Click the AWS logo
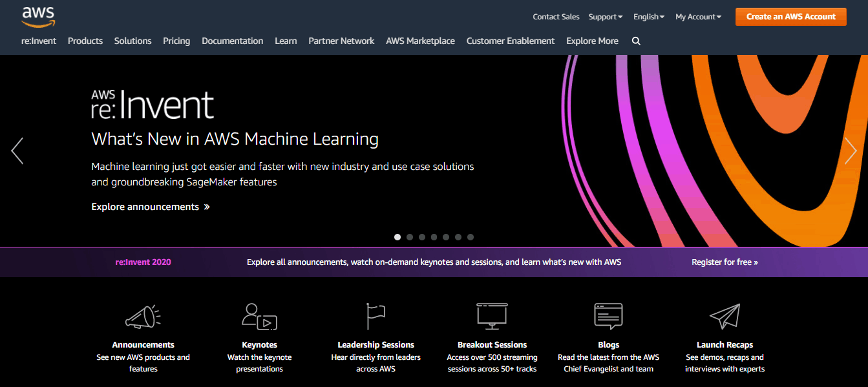Screen dimensions: 868x387 39,17
